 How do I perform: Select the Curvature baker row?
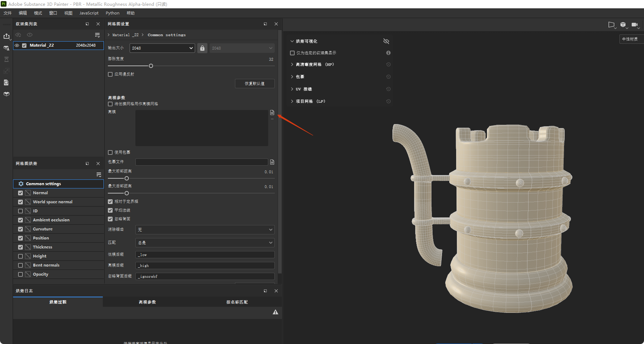pyautogui.click(x=59, y=229)
